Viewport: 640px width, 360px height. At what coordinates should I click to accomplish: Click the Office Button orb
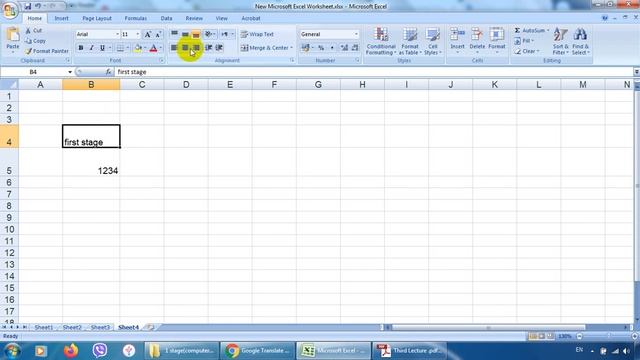10,10
